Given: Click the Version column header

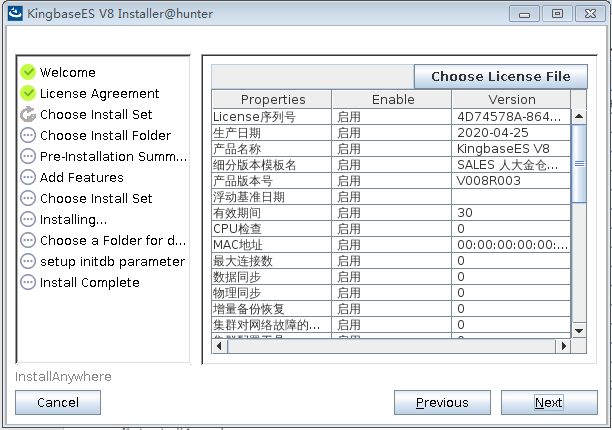Looking at the screenshot, I should (511, 99).
